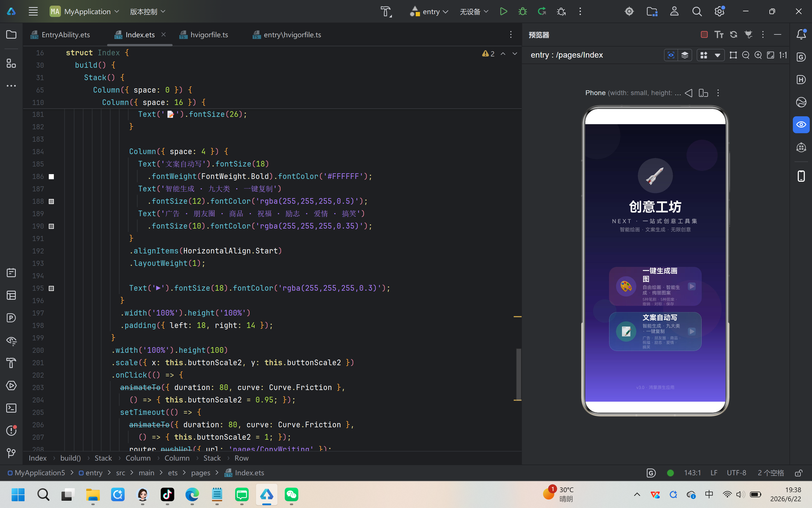
Task: Click the build hammer icon in toolbar
Action: [x=386, y=11]
